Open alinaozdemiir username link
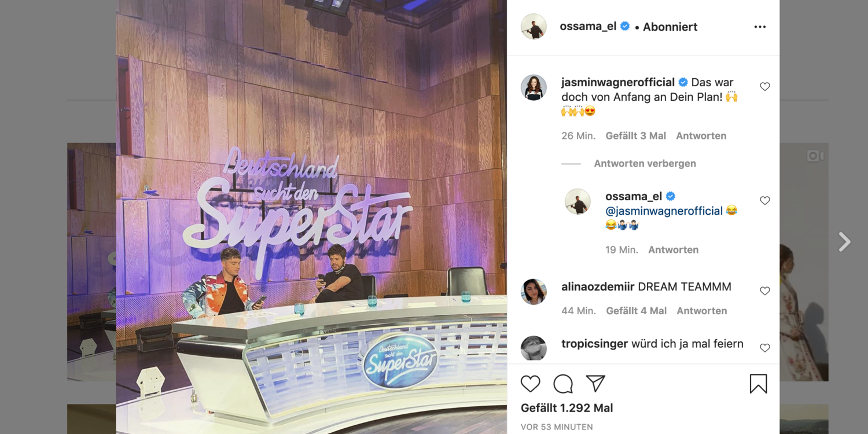 click(598, 287)
